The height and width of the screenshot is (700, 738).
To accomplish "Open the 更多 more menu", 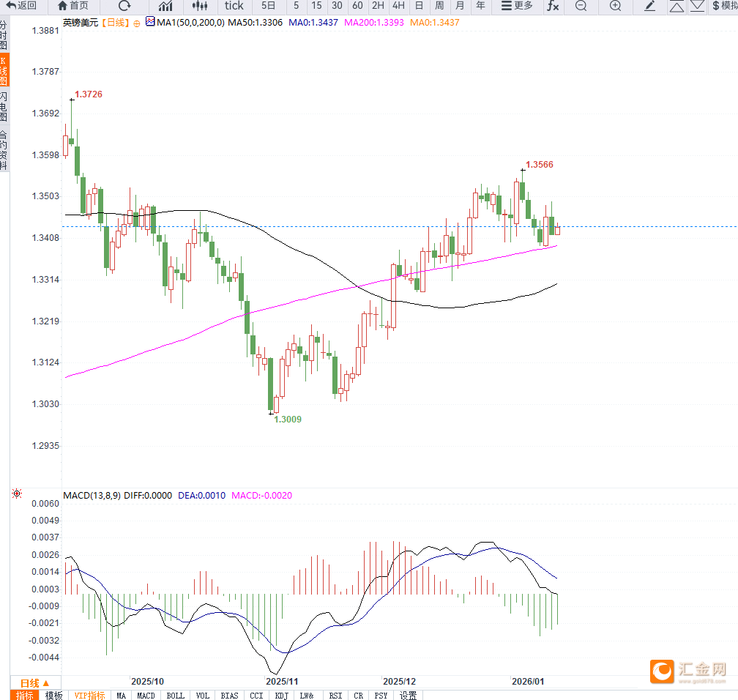I will click(x=517, y=6).
